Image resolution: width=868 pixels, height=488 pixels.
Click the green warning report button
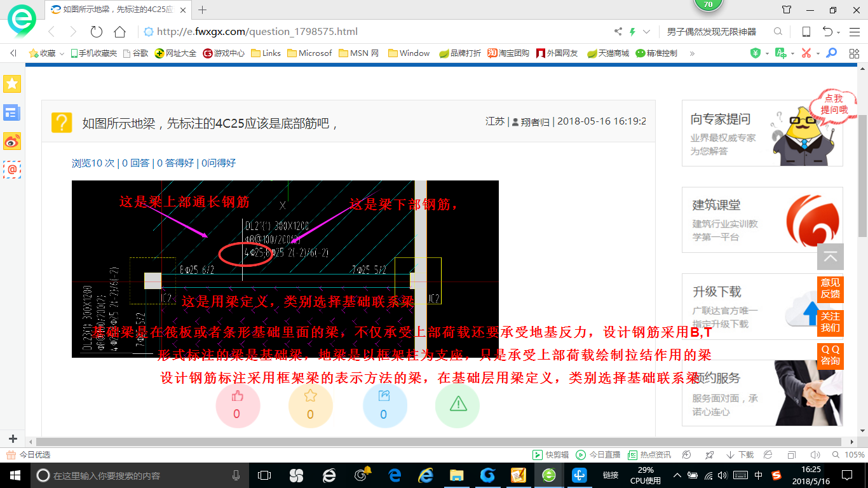457,405
